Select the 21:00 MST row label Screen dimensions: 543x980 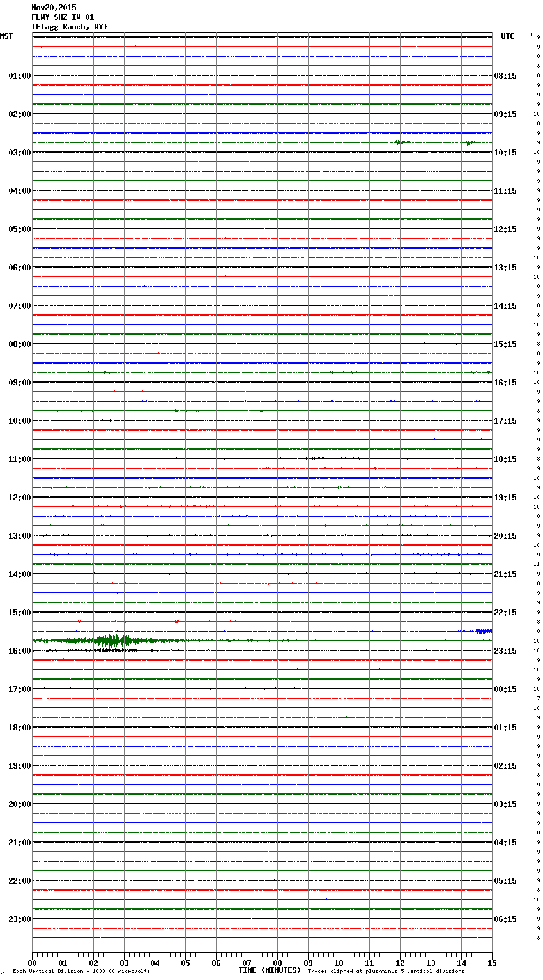(x=19, y=843)
